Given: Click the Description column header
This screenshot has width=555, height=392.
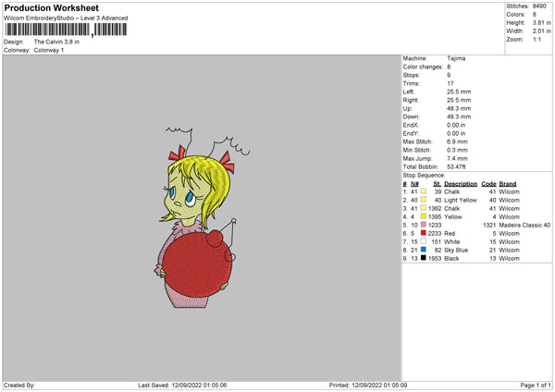Looking at the screenshot, I should click(461, 184).
